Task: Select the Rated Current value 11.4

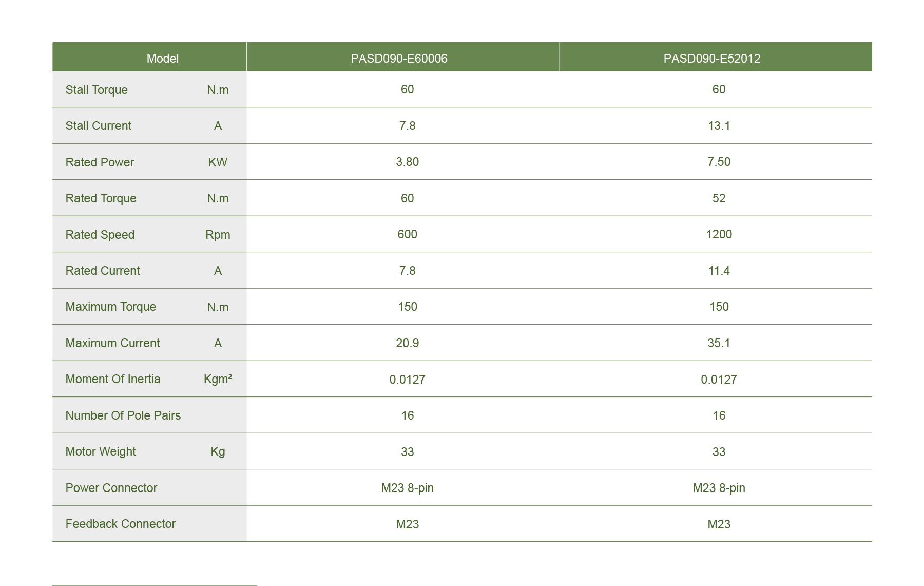Action: [719, 271]
